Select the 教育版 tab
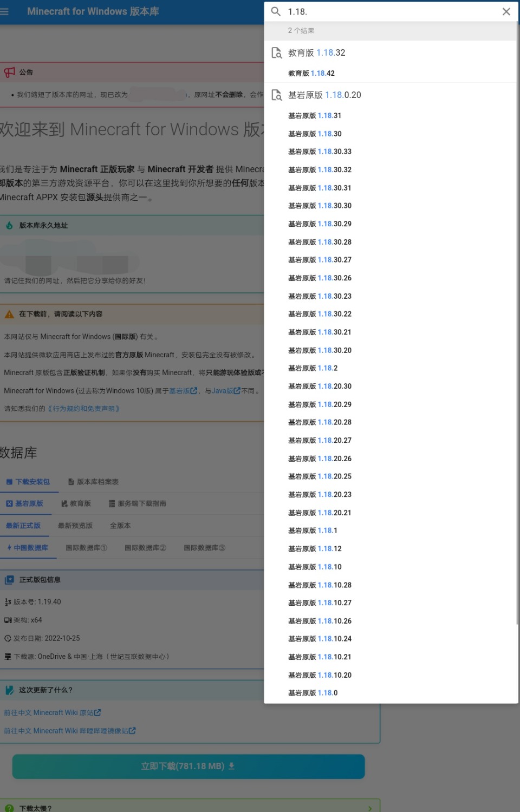Viewport: 520px width, 812px height. (76, 503)
